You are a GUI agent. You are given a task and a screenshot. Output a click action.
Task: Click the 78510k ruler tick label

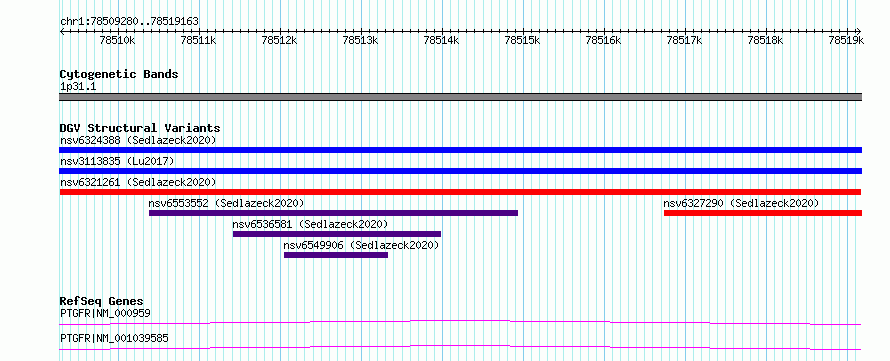tap(117, 40)
